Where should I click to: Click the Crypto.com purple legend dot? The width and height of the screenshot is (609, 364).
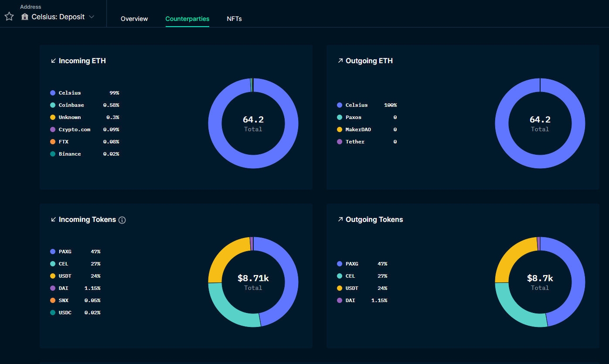pos(53,129)
